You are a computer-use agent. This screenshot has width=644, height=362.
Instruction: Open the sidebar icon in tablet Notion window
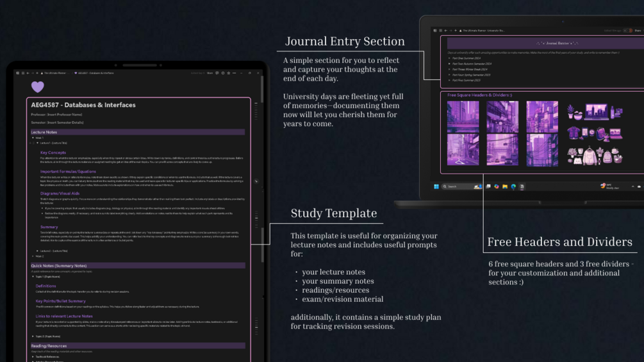tap(18, 73)
